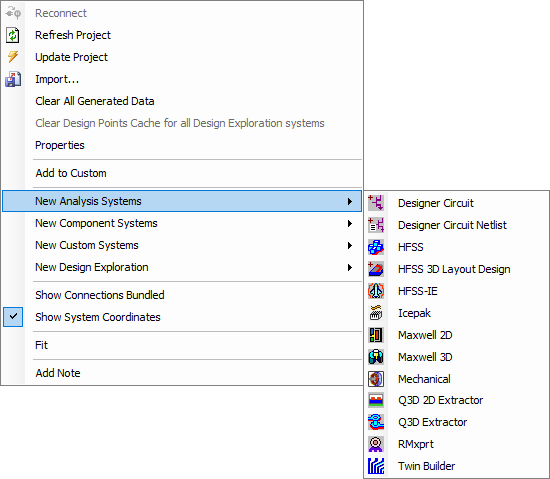The width and height of the screenshot is (550, 479).
Task: Select Fit from the context menu
Action: 41,345
